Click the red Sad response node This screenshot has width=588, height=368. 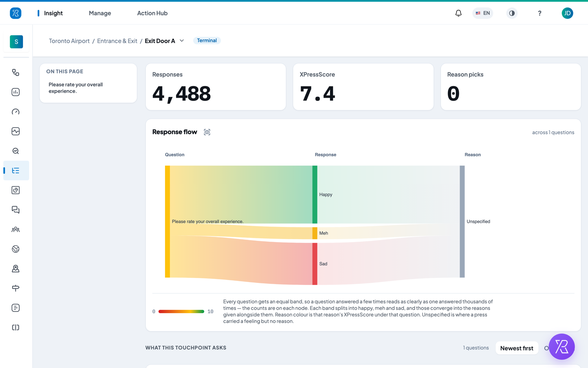pos(315,264)
